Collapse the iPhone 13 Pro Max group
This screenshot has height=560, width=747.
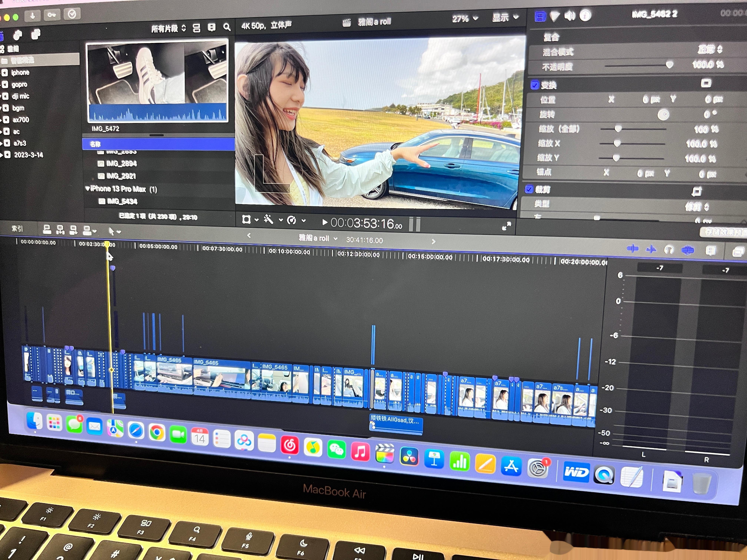(87, 189)
